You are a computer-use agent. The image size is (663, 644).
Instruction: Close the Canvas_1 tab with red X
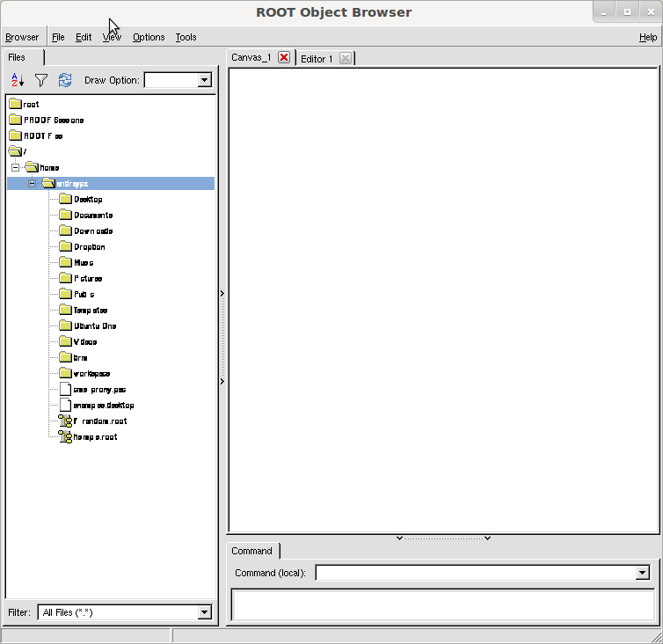pos(284,57)
